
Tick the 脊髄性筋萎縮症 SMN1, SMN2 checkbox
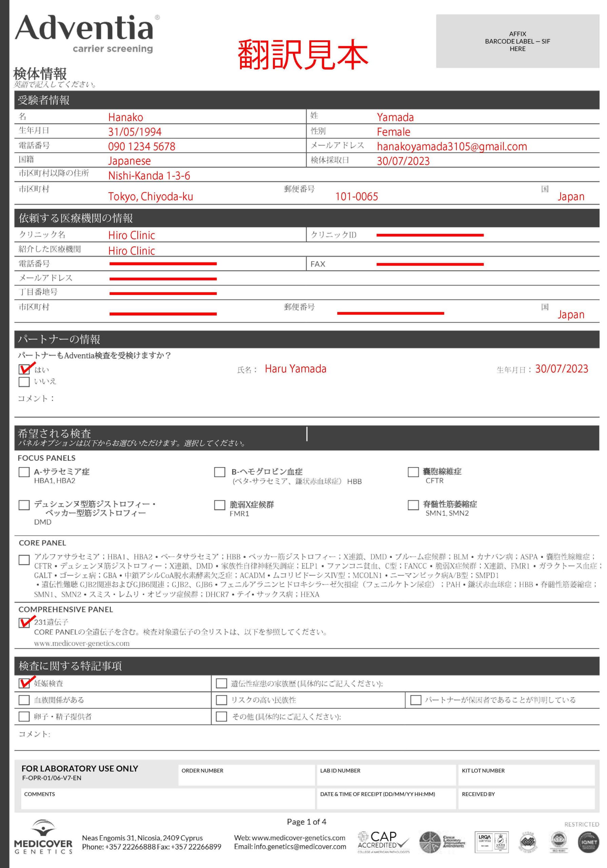click(x=413, y=505)
